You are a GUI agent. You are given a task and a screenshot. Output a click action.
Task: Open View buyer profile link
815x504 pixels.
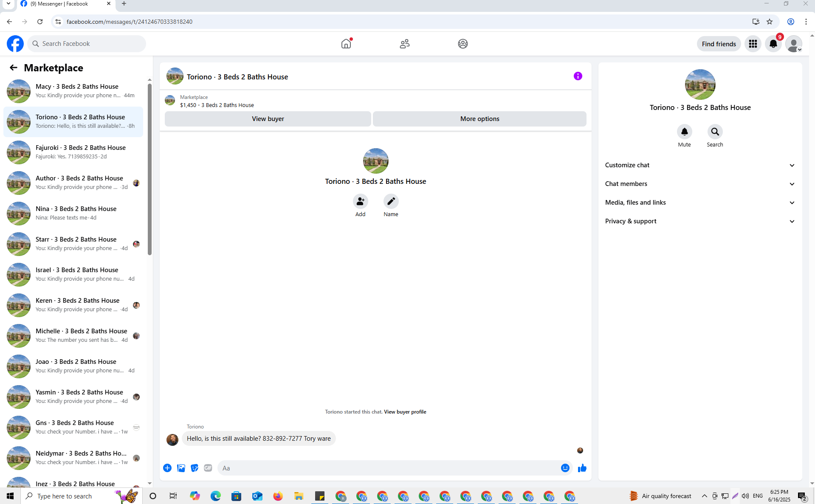coord(405,412)
